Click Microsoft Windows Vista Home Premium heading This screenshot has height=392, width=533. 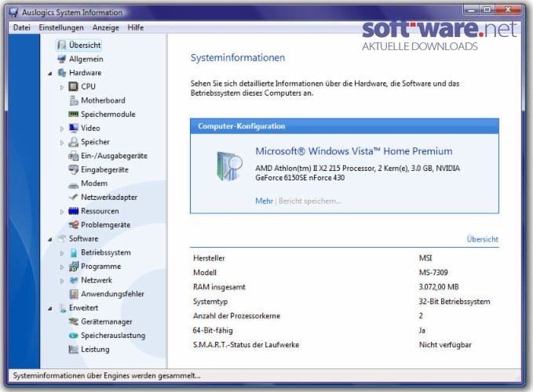coord(354,151)
